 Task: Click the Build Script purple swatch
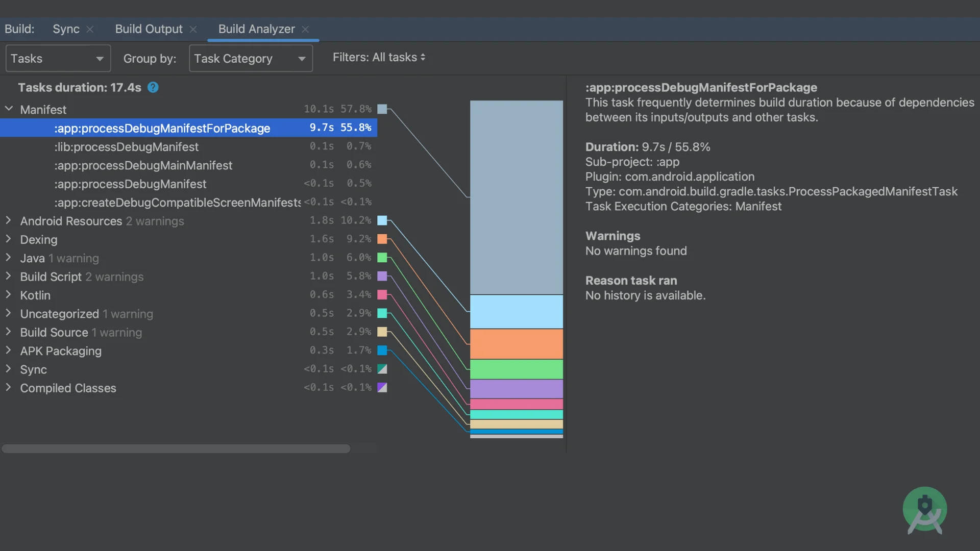tap(382, 276)
